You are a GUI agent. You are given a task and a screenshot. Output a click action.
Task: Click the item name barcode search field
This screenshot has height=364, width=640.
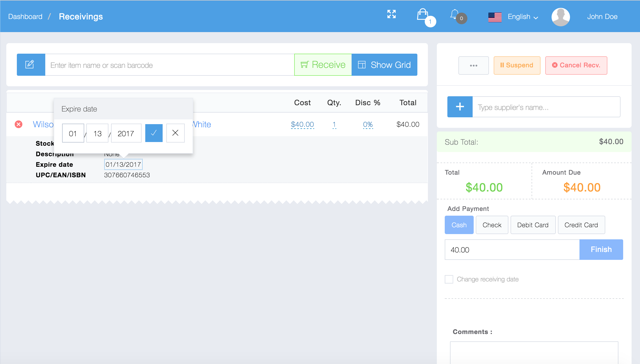point(169,65)
